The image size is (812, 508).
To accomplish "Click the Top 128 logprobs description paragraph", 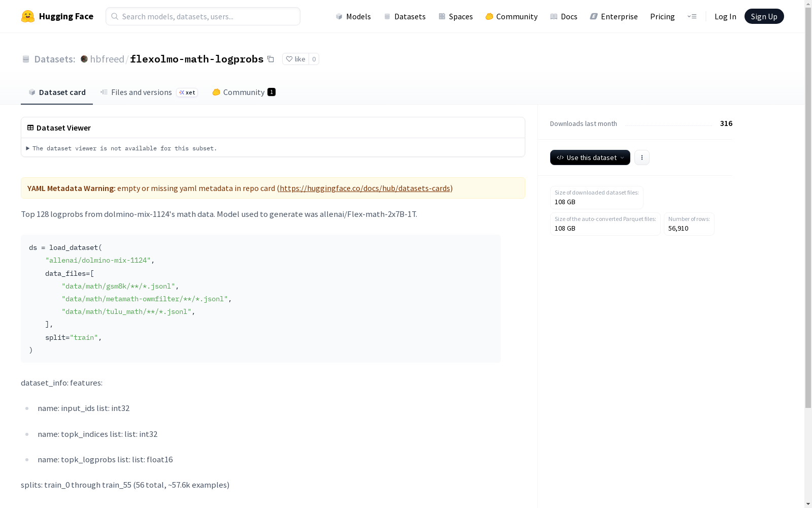I will click(219, 214).
